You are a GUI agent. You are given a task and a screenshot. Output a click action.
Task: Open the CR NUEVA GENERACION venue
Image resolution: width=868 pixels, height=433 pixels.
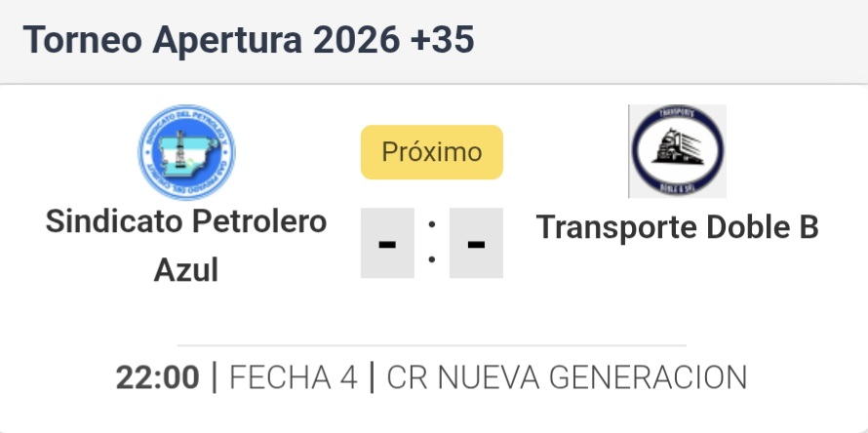[567, 377]
